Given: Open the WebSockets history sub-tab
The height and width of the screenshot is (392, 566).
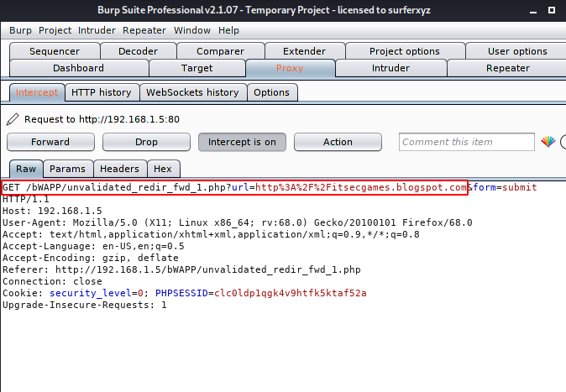Looking at the screenshot, I should tap(192, 92).
